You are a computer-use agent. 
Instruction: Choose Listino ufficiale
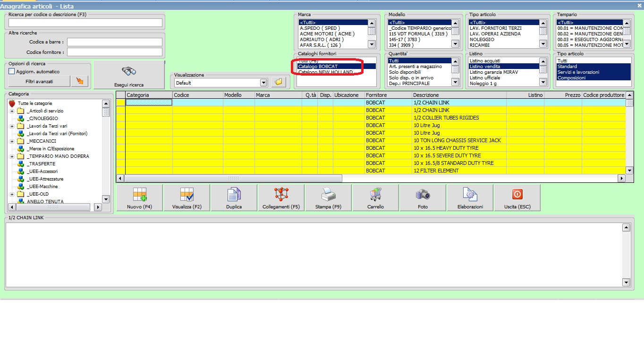click(504, 78)
